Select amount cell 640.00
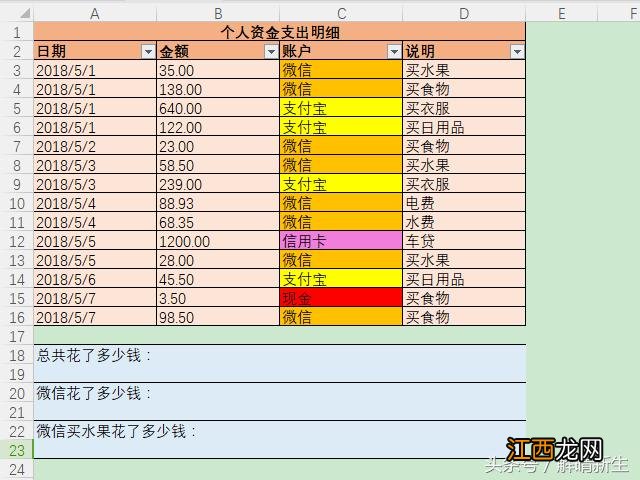This screenshot has height=480, width=640. point(218,108)
